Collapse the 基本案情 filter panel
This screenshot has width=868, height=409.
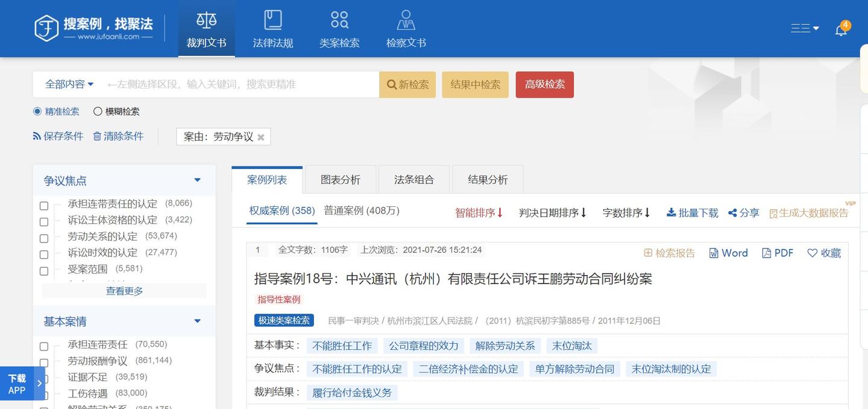click(x=197, y=321)
